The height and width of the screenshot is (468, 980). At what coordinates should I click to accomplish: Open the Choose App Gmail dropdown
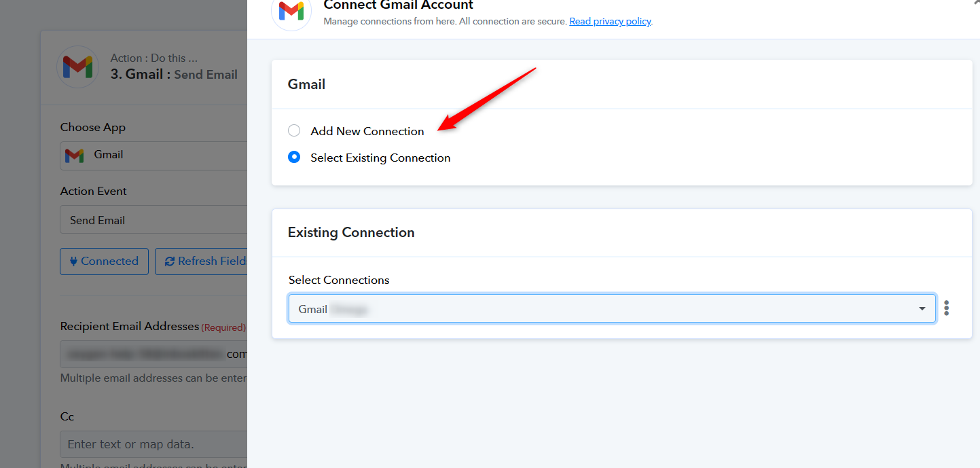coord(153,156)
